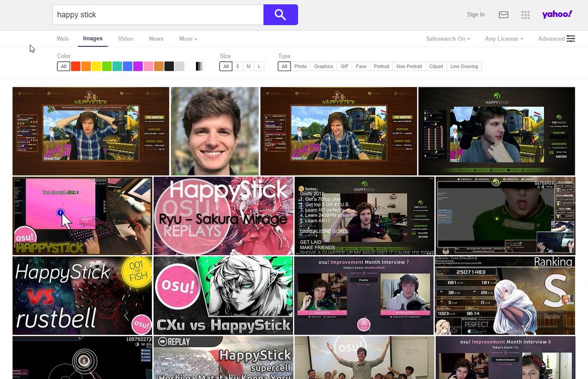Open Improvement Month Interview 8 thumbnail
This screenshot has width=588, height=379.
click(x=505, y=357)
